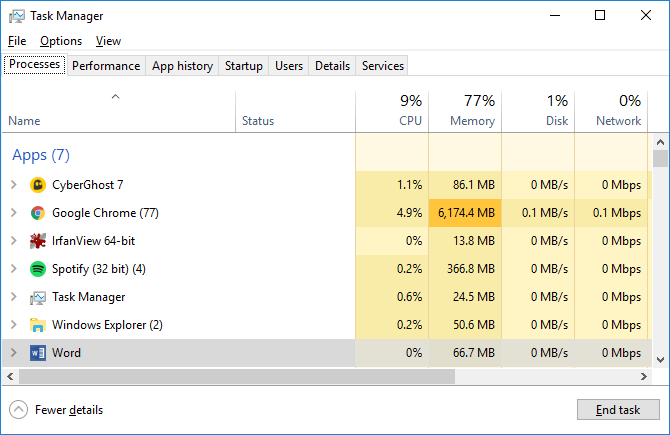Open the Options menu
Viewport: 670px width, 435px height.
pyautogui.click(x=61, y=41)
